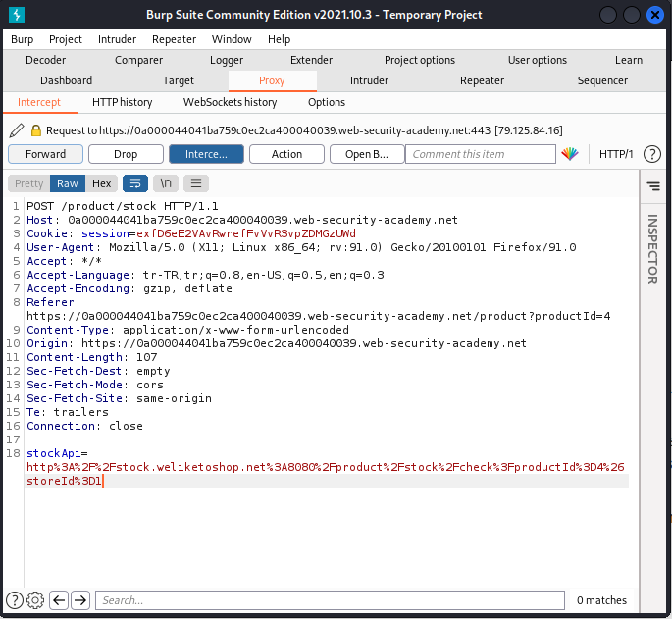The width and height of the screenshot is (672, 619).
Task: Open the rainbow highlight color picker
Action: tap(570, 154)
